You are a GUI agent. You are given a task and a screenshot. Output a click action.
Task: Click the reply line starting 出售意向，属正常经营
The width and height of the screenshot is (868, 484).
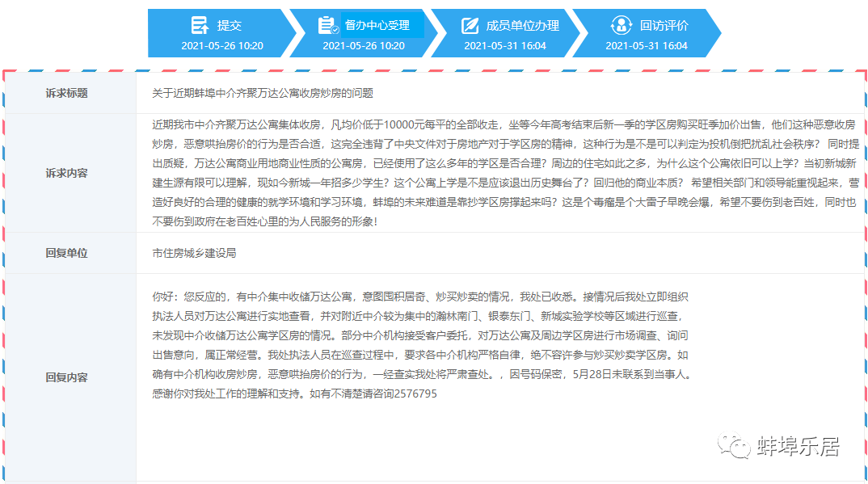click(x=420, y=355)
